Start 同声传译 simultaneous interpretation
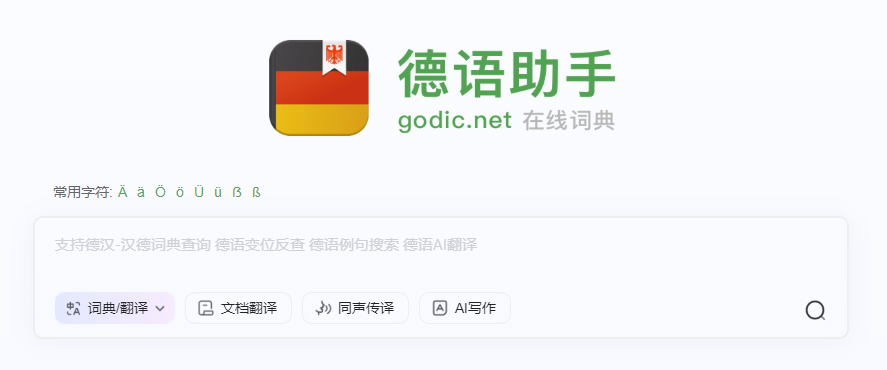 coord(355,308)
